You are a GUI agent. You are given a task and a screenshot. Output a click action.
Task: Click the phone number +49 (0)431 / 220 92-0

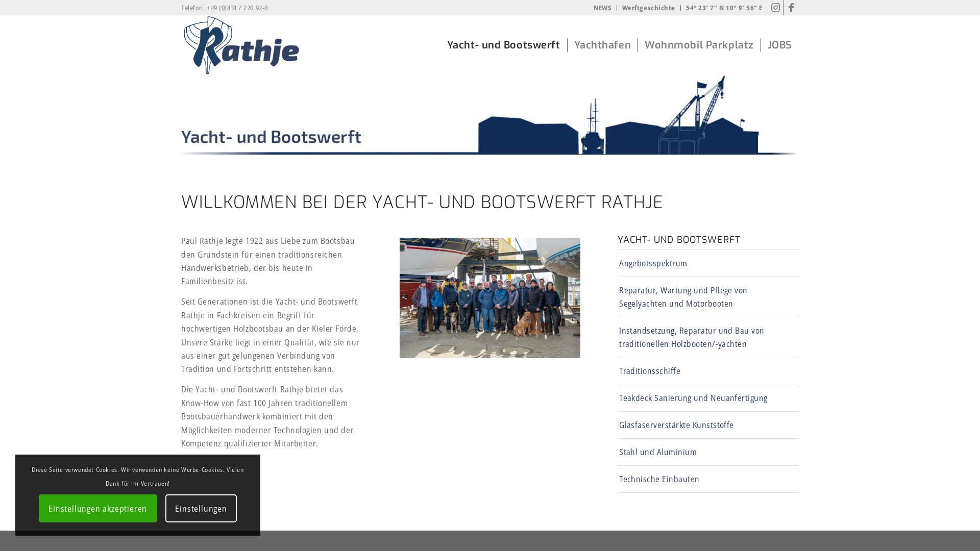click(x=237, y=8)
